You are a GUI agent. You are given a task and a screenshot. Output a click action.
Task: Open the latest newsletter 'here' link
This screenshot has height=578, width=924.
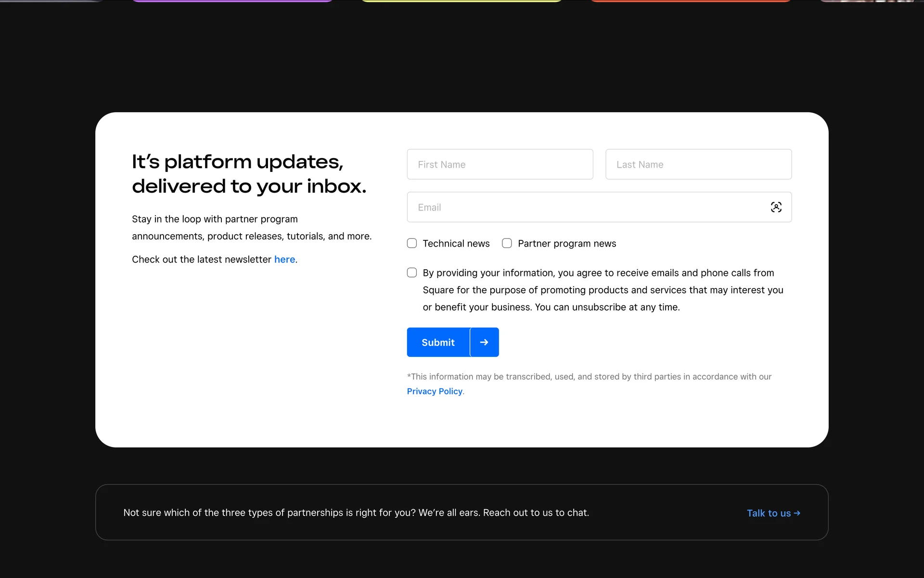pyautogui.click(x=284, y=260)
